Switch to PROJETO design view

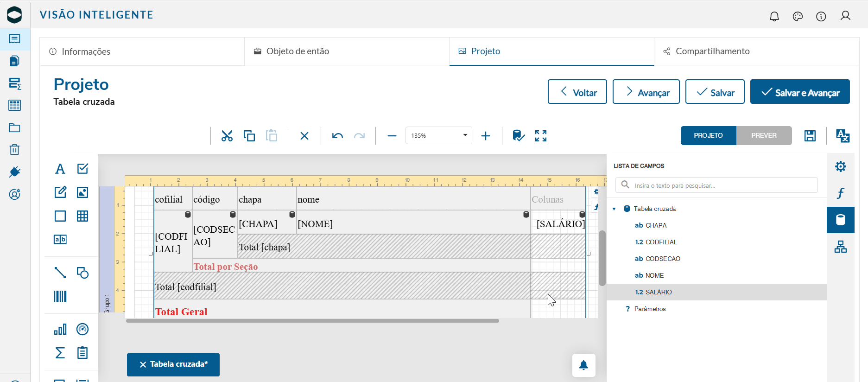coord(709,135)
